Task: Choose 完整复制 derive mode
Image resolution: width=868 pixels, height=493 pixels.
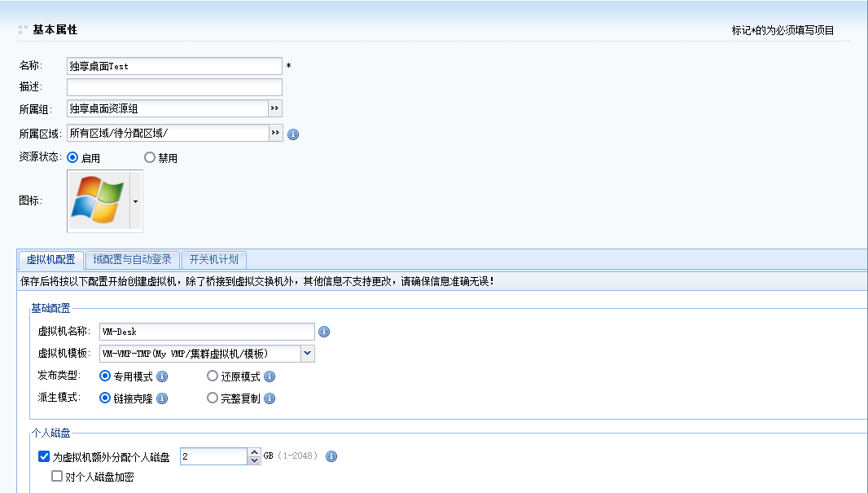Action: click(x=213, y=398)
